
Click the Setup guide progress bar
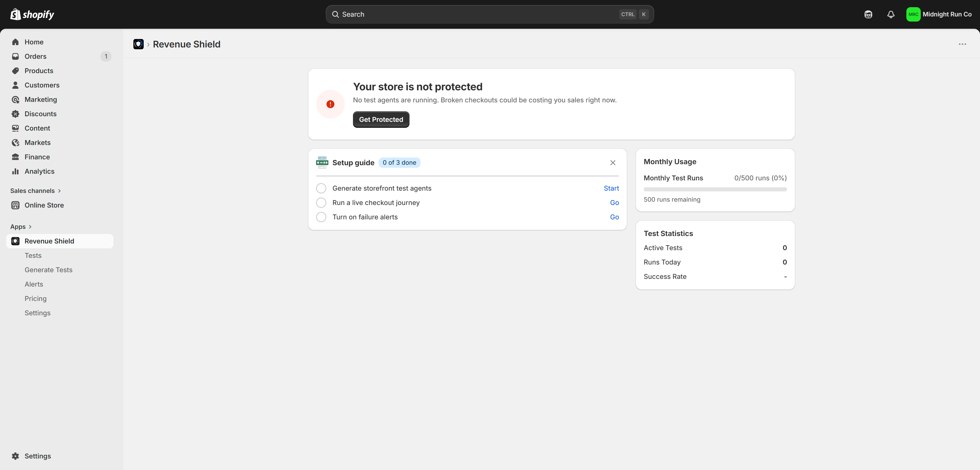[x=467, y=176]
